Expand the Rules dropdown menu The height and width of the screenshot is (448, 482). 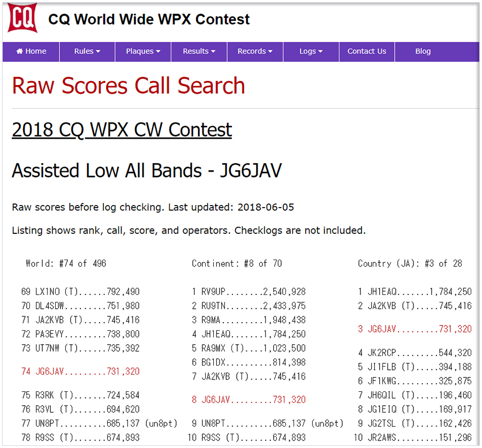point(87,51)
